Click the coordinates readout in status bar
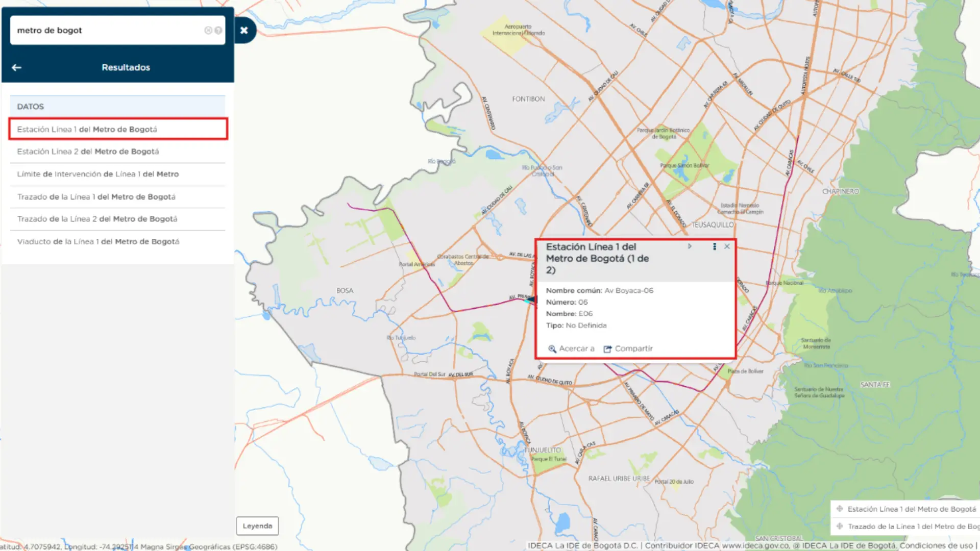Image resolution: width=980 pixels, height=551 pixels. [139, 546]
